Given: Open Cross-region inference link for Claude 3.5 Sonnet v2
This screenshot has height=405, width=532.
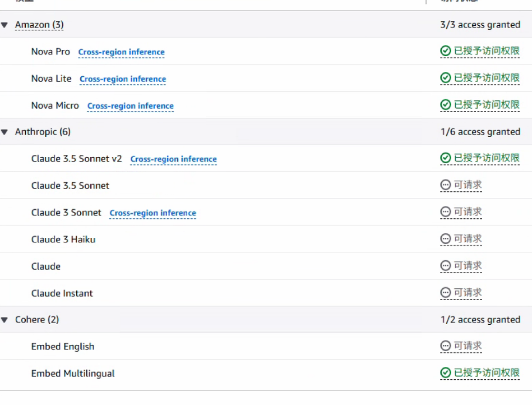Looking at the screenshot, I should pos(173,159).
